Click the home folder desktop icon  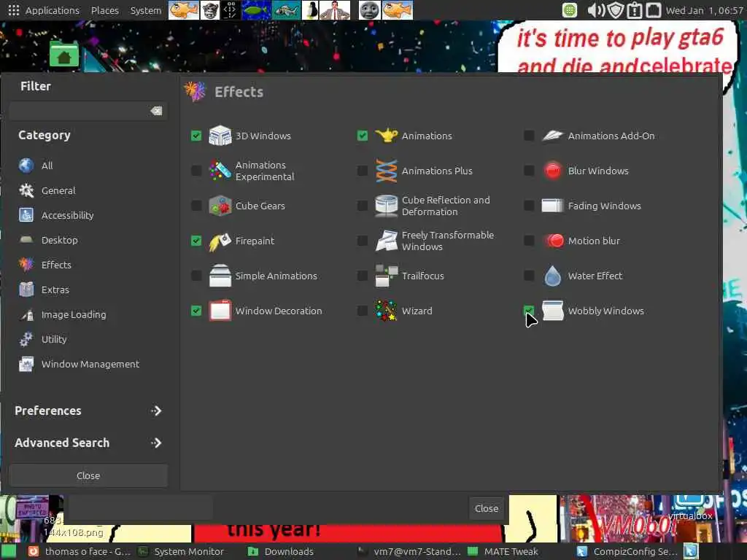[64, 54]
